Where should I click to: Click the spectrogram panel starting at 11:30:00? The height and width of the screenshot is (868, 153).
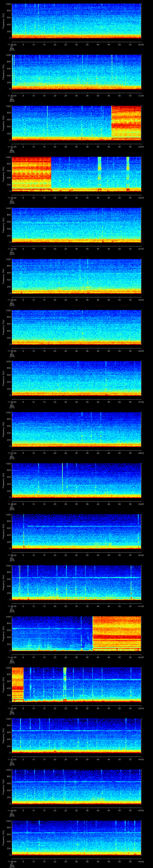point(77,72)
